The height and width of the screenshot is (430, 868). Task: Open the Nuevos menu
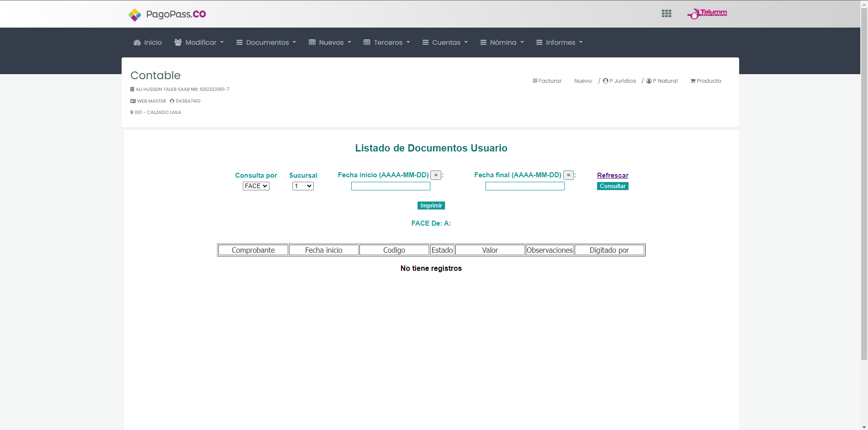pyautogui.click(x=330, y=43)
